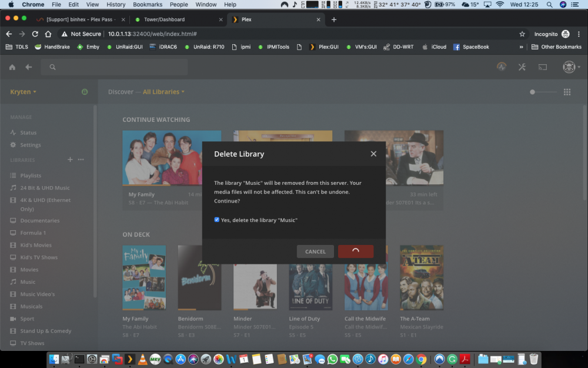Click the Wi-Fi icon in menu bar
This screenshot has height=368, width=588.
click(x=500, y=5)
